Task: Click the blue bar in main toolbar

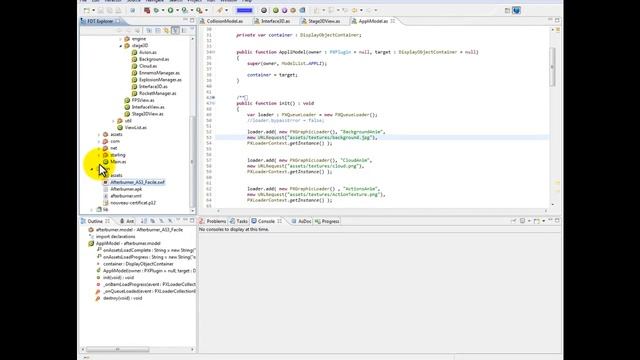Action: point(244,10)
